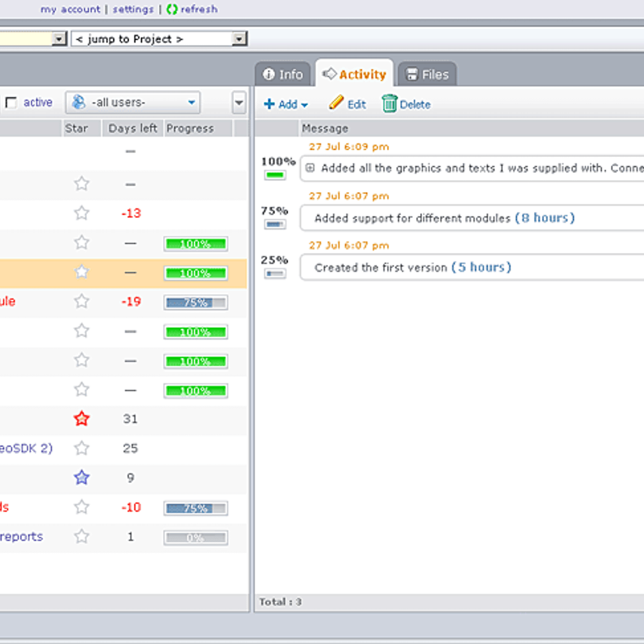Open the Add dropdown arrow
This screenshot has width=644, height=644.
pos(304,105)
